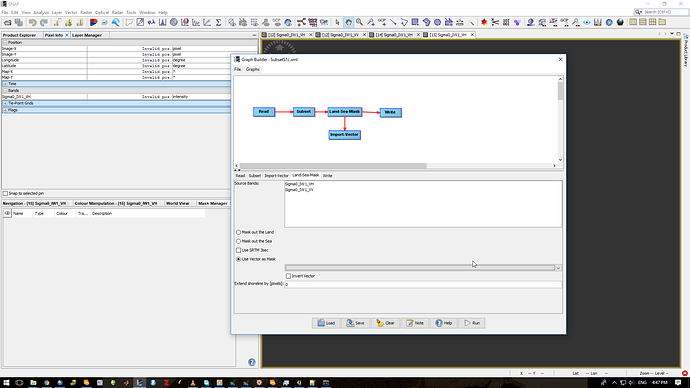The height and width of the screenshot is (388, 690).
Task: Switch to the Read tab in Graph Builder
Action: coord(240,176)
